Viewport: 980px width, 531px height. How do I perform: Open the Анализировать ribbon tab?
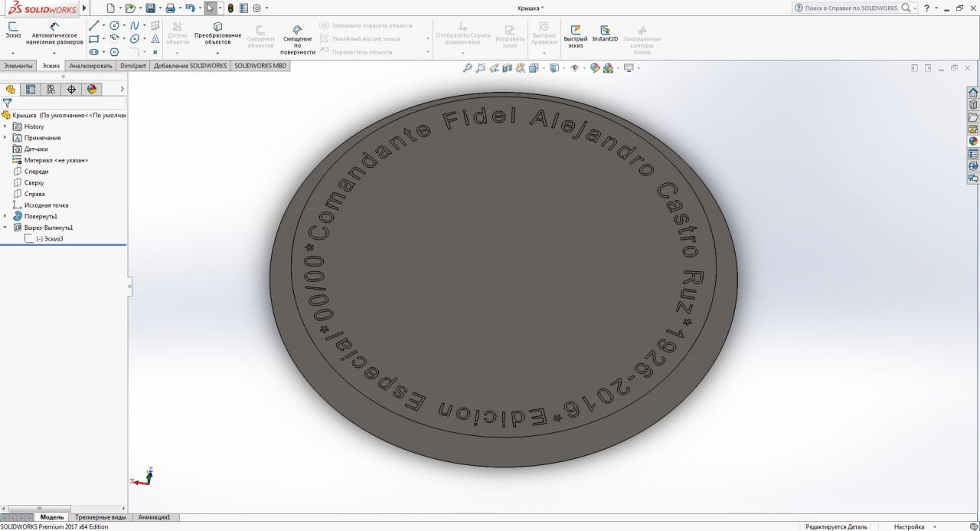click(x=90, y=66)
